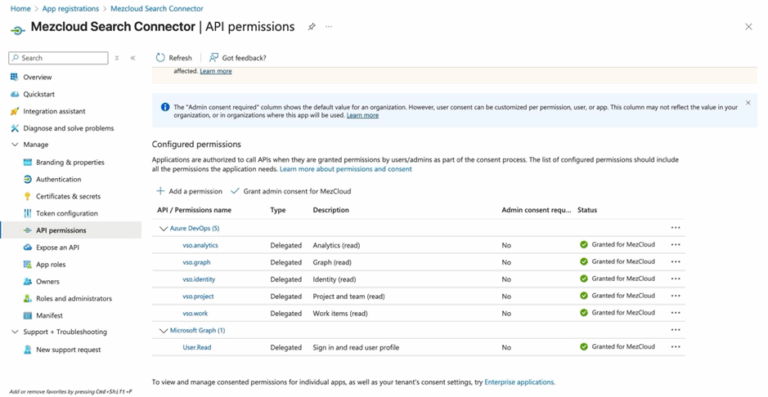Open ellipsis menu for vso.project row

tap(676, 296)
